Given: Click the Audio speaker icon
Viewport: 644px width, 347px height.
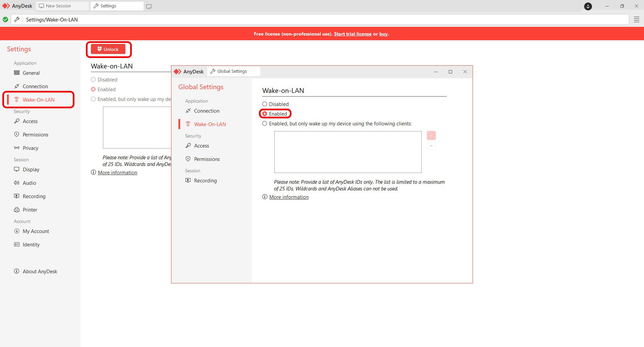Looking at the screenshot, I should point(17,183).
